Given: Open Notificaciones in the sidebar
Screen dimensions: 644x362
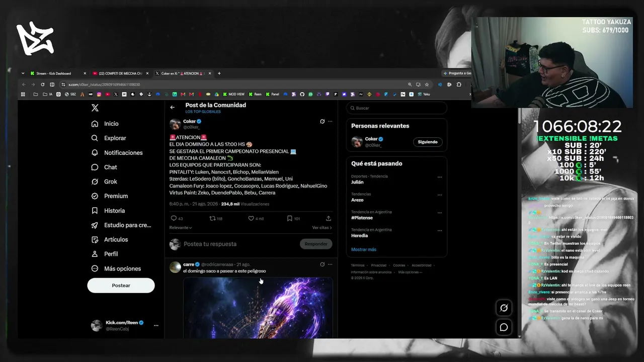Looking at the screenshot, I should point(117,153).
